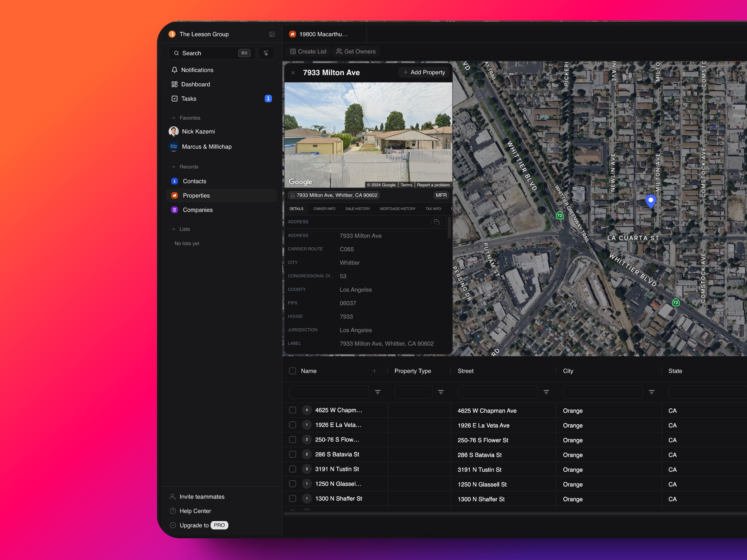Copy the address section with the copy icon
This screenshot has height=560, width=747.
click(x=437, y=222)
